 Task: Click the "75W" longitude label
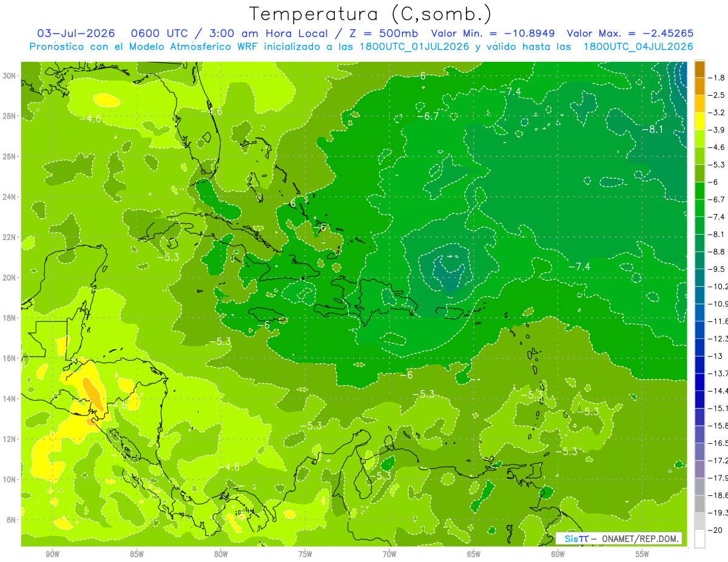305,554
